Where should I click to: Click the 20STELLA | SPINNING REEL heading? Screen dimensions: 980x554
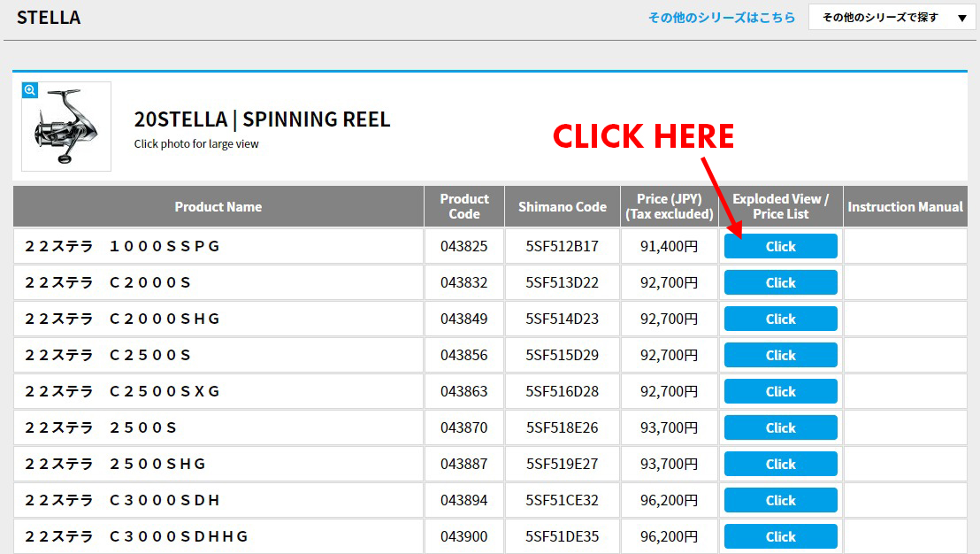pos(262,119)
